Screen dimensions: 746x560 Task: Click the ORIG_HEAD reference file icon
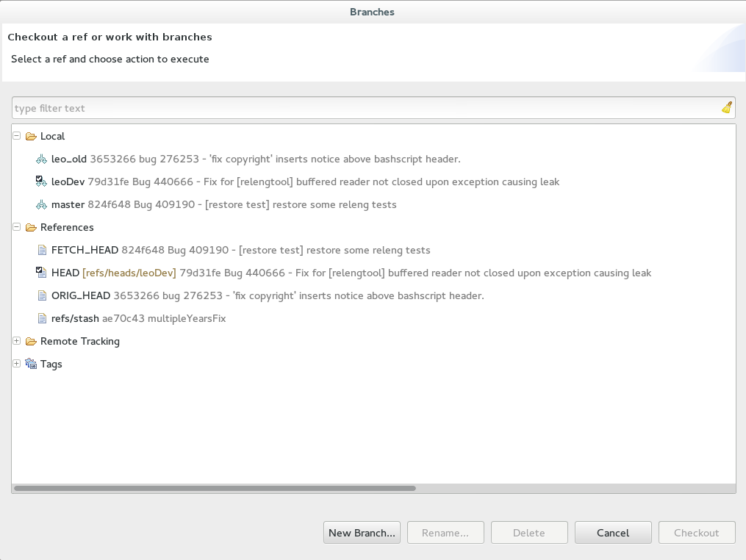pyautogui.click(x=42, y=295)
